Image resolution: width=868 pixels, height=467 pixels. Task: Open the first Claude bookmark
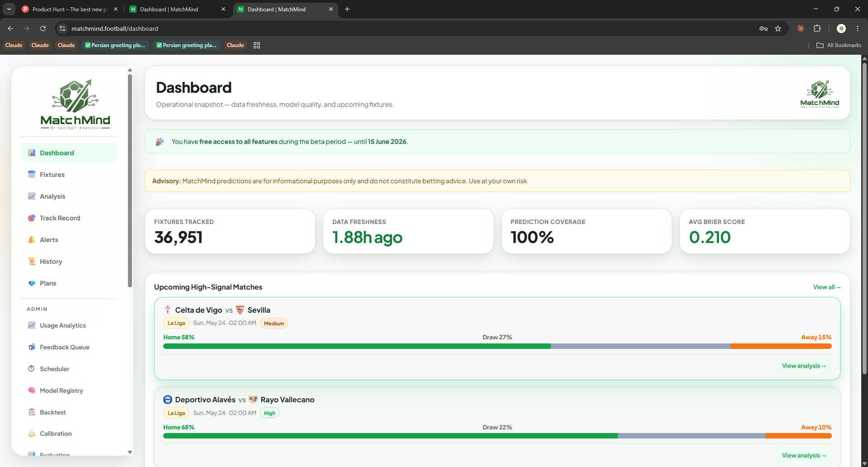14,45
